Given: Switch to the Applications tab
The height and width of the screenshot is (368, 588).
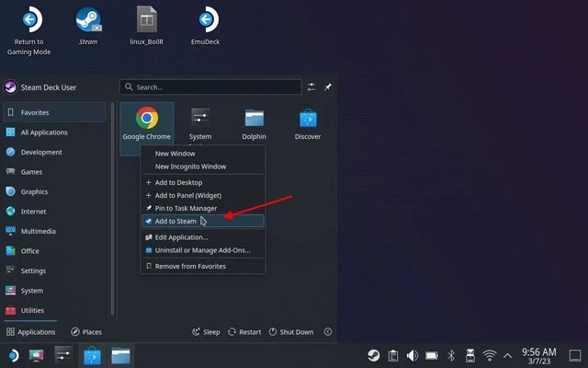Looking at the screenshot, I should [x=30, y=331].
